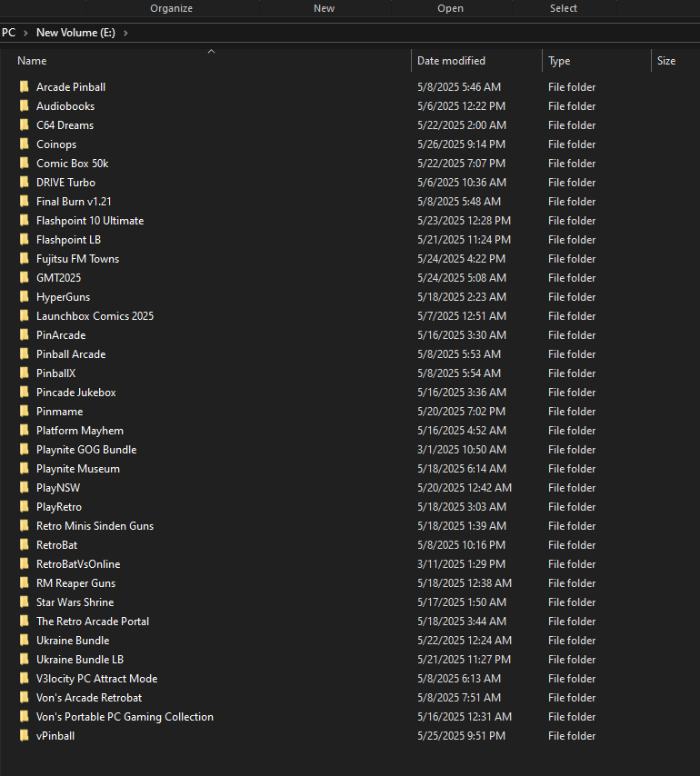This screenshot has width=700, height=776.
Task: Go to PC in the address bar
Action: coord(8,33)
